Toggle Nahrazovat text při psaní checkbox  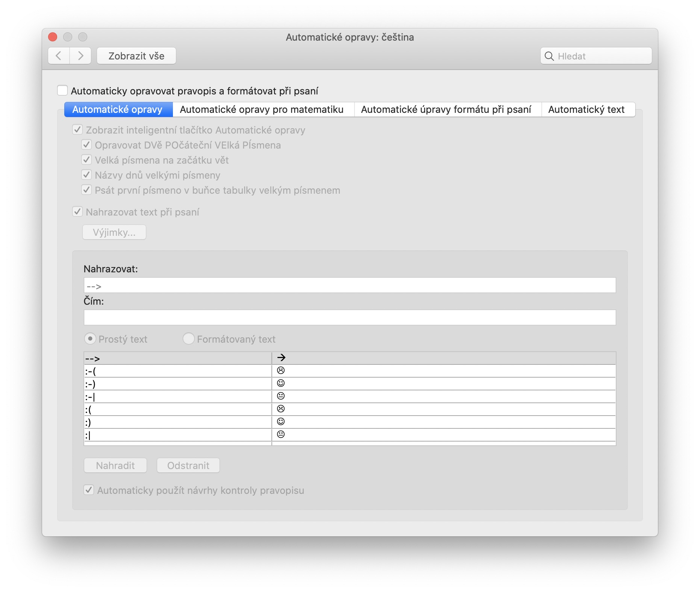coord(77,212)
